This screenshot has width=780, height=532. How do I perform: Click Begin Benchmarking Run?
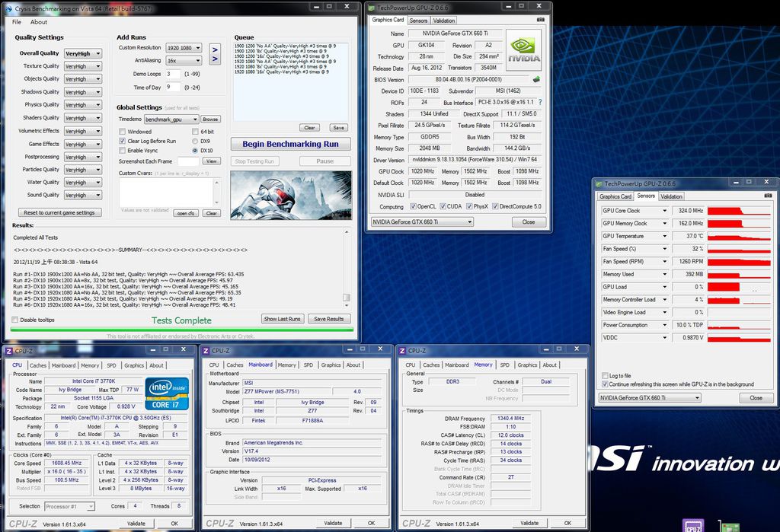tap(290, 144)
